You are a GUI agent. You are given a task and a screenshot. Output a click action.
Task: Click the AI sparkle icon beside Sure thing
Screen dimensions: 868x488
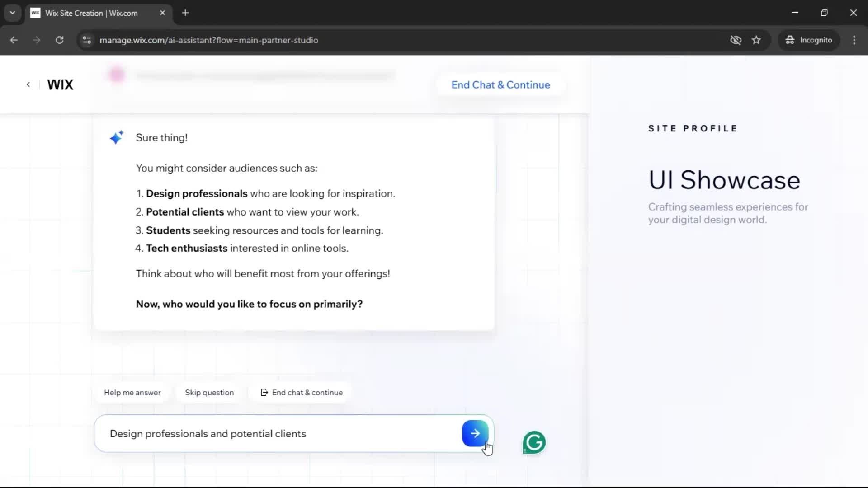117,137
